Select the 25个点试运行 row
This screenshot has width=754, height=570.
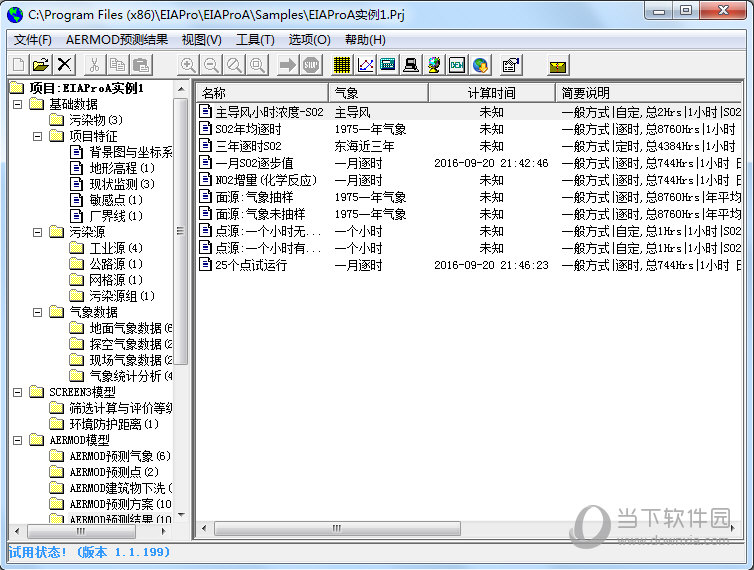point(469,265)
